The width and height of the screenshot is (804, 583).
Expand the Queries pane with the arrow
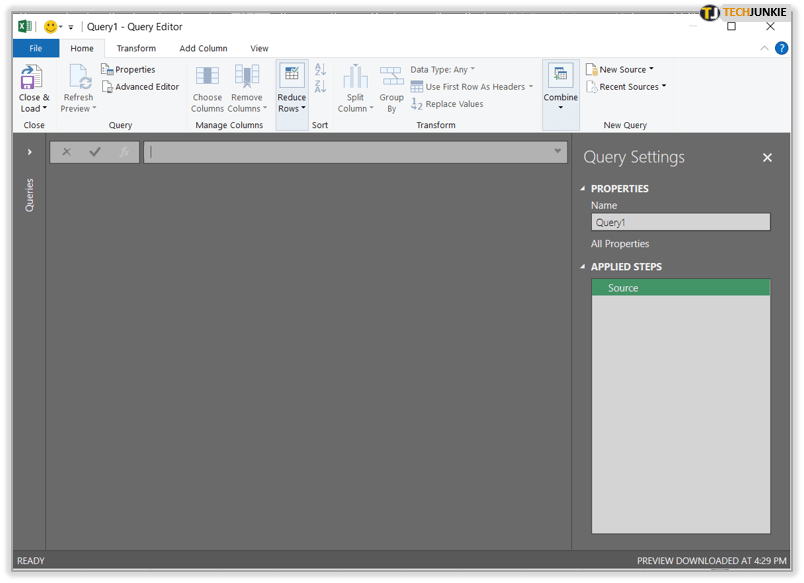coord(30,152)
